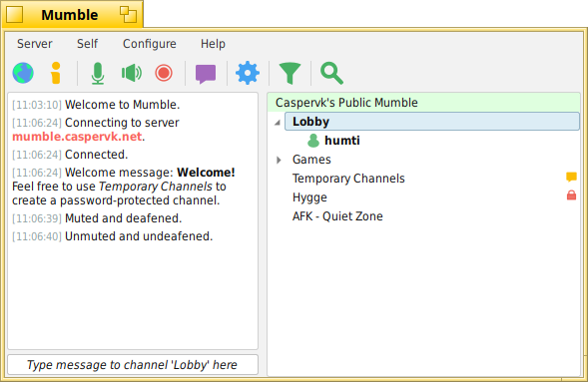Click the Lobby message input field
Image resolution: width=588 pixels, height=382 pixels.
(133, 365)
